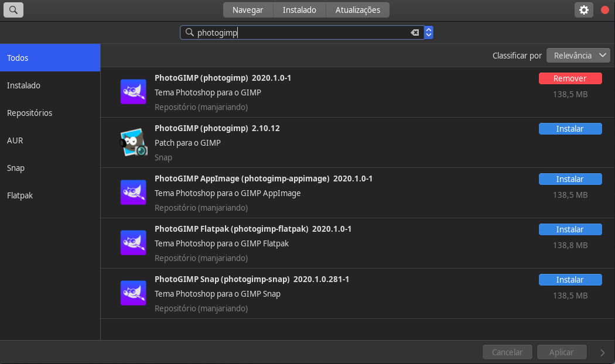615x364 pixels.
Task: Toggle the search magnifier button in header
Action: click(x=13, y=10)
